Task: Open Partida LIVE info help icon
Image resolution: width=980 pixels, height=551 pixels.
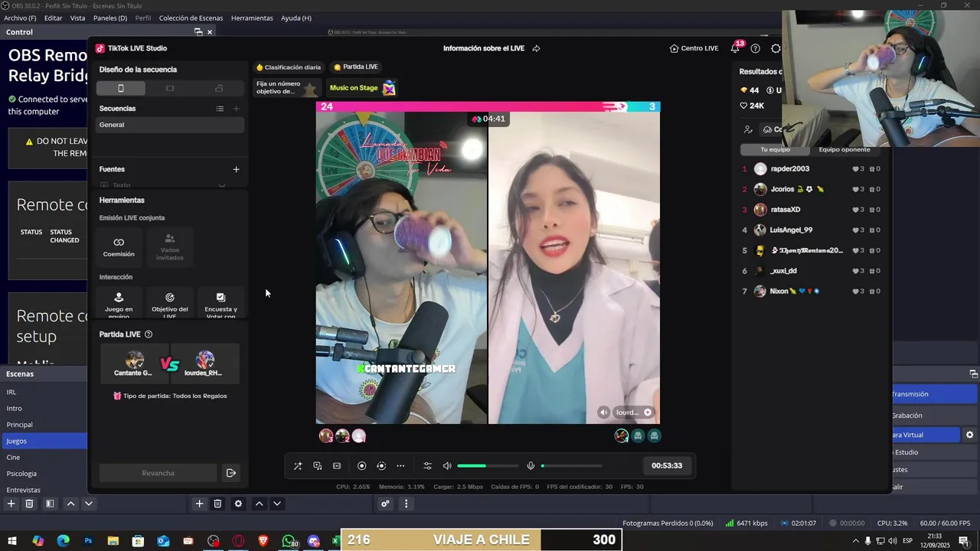Action: tap(149, 334)
